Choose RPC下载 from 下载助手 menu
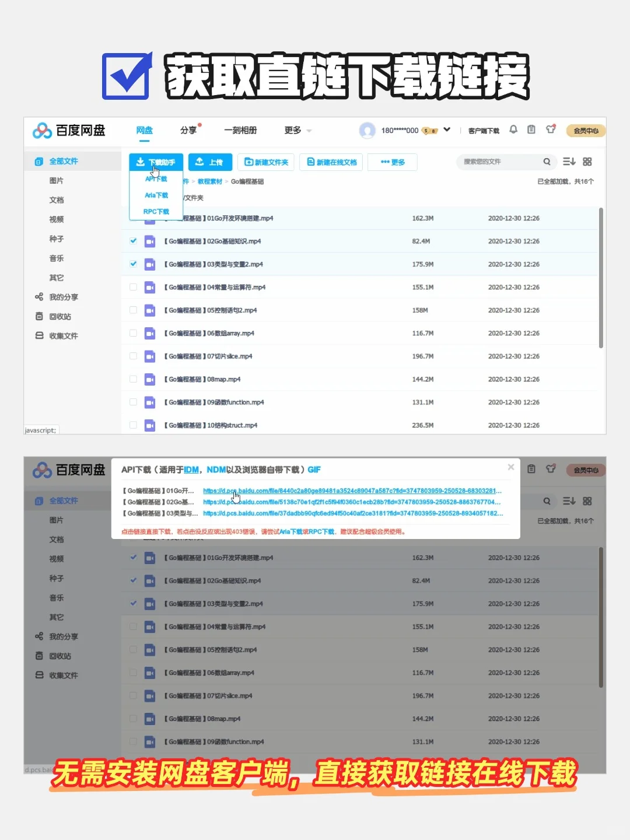Screen dimensions: 630x840 click(156, 212)
